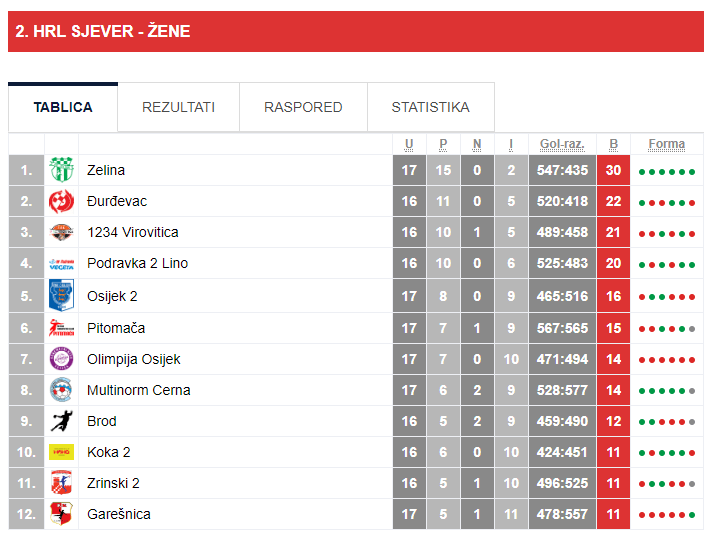Click the Olimpija Osijek purple emblem

[x=61, y=359]
